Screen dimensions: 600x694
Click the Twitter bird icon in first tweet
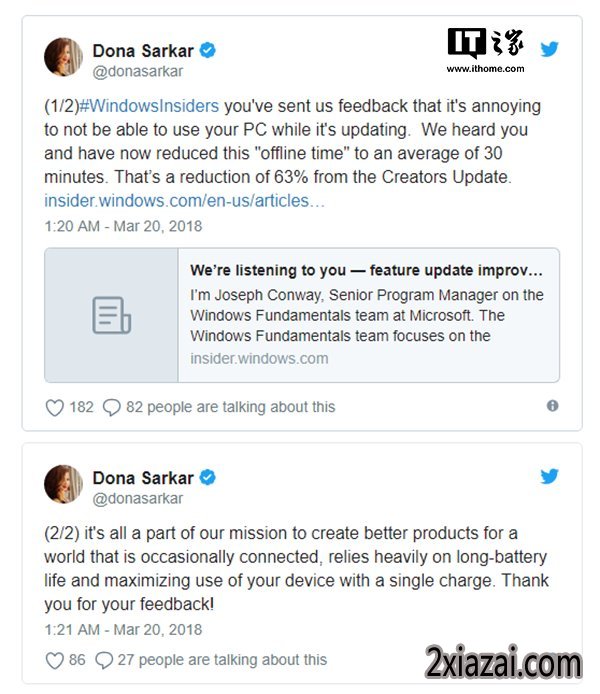[549, 49]
